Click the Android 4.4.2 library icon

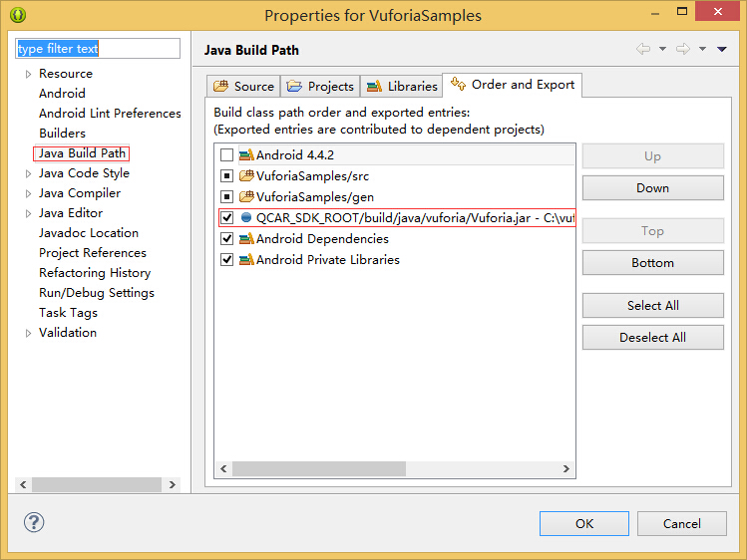point(246,155)
